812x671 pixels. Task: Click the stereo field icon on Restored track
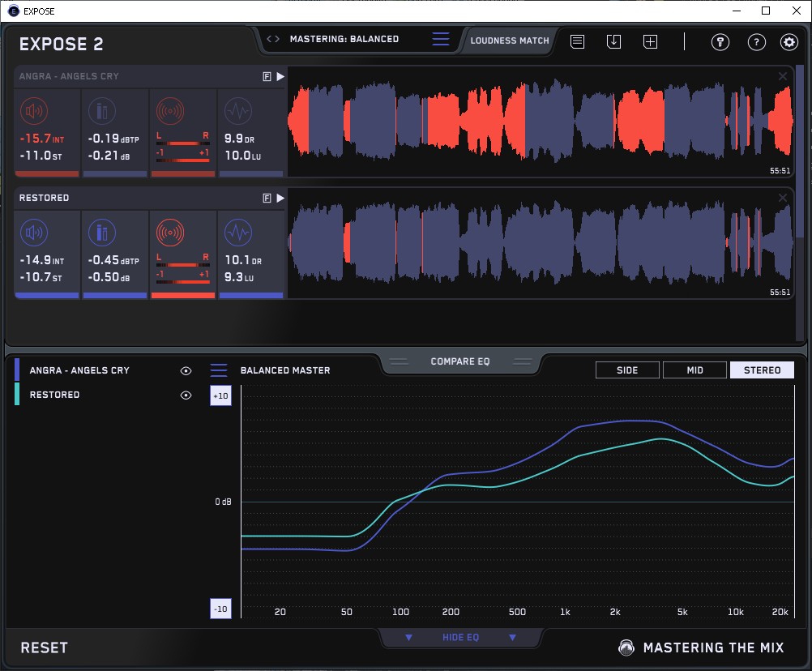[169, 234]
